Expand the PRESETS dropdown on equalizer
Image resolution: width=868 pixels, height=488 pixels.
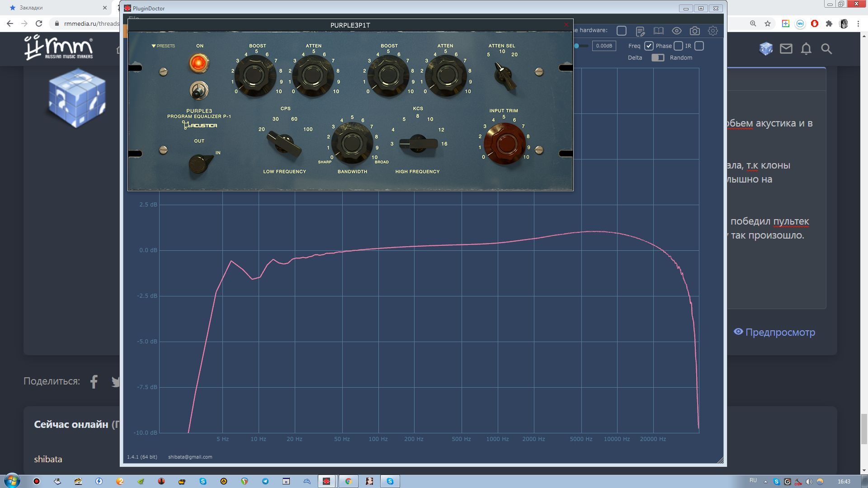click(163, 46)
